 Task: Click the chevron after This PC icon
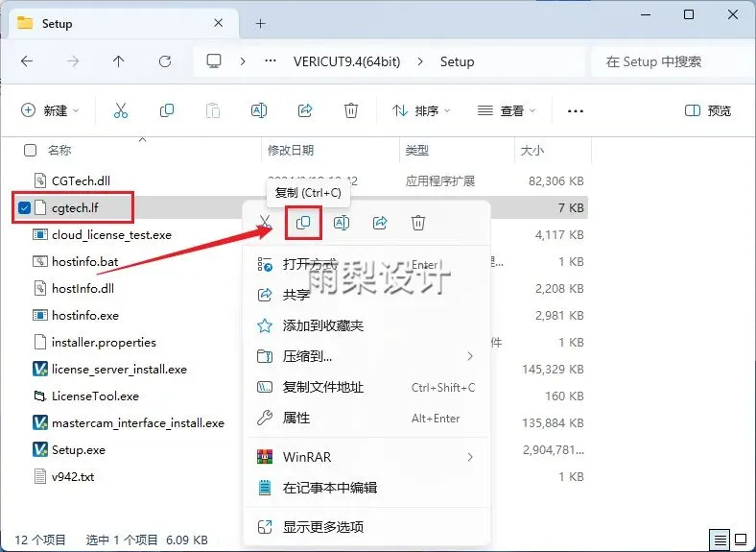point(243,61)
